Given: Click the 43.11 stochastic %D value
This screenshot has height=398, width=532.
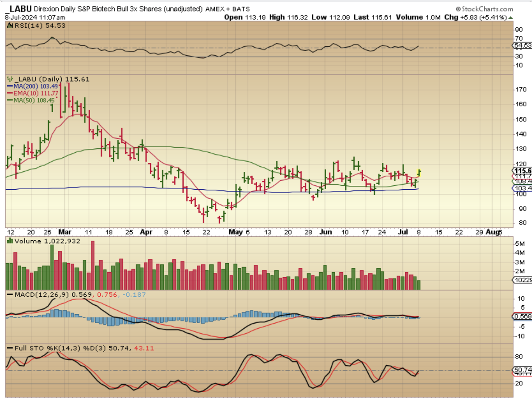Looking at the screenshot, I should pos(144,348).
